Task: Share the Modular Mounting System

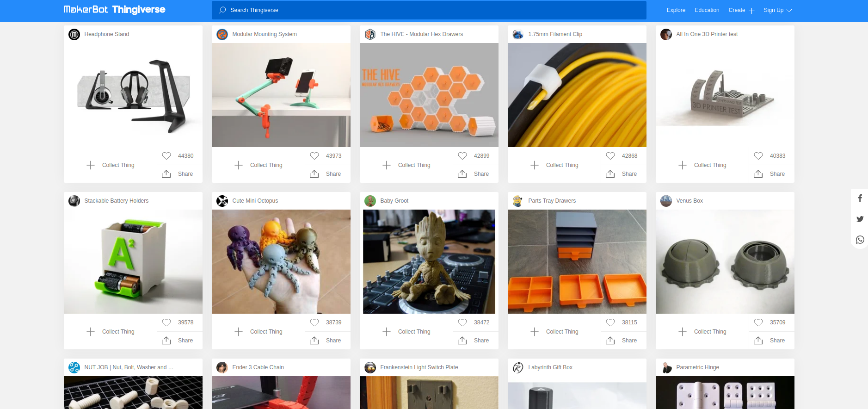Action: 327,174
